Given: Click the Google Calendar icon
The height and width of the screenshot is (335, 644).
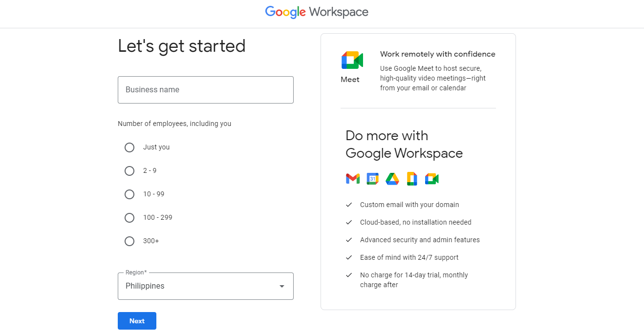Looking at the screenshot, I should coord(373,179).
